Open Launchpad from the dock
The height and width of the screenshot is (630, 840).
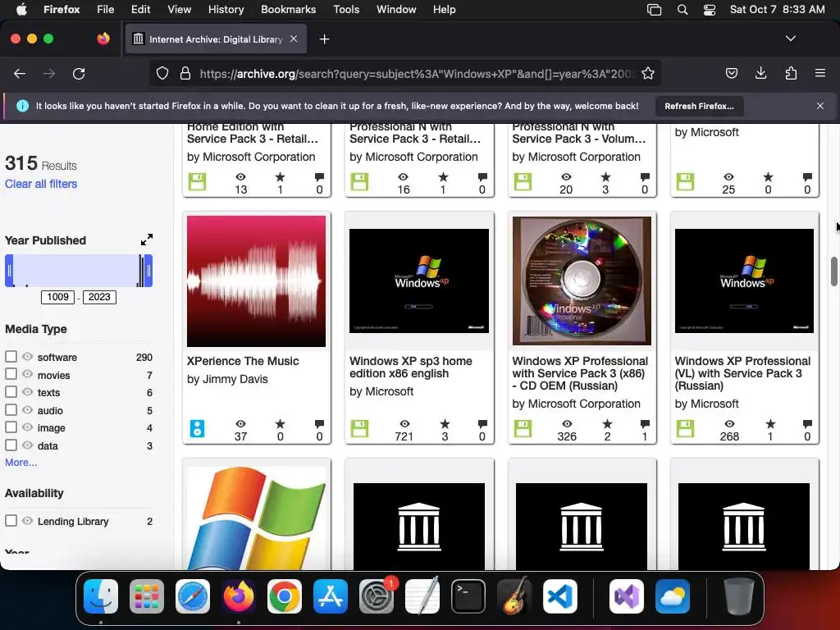147,596
